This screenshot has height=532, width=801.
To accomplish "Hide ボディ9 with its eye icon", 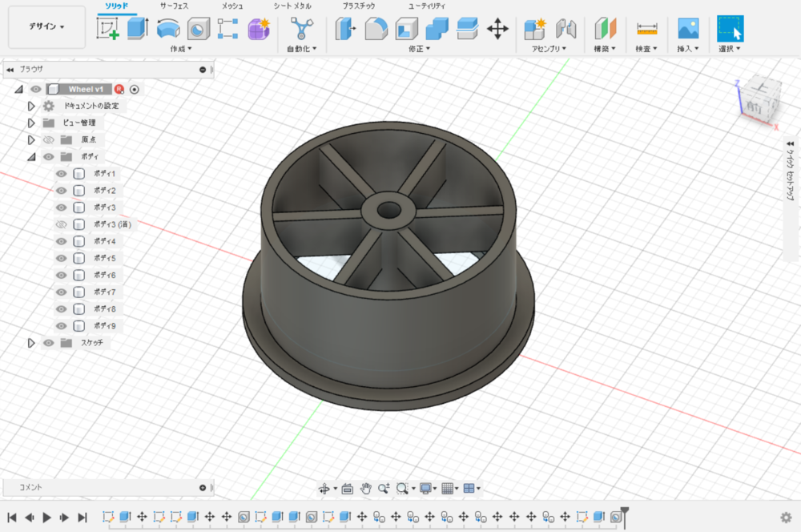I will click(x=62, y=325).
